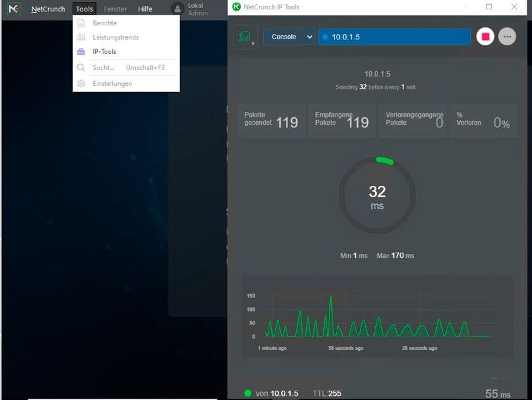This screenshot has height=400, width=532.
Task: Click the NetCrunch IP Tools title icon
Action: 237,7
